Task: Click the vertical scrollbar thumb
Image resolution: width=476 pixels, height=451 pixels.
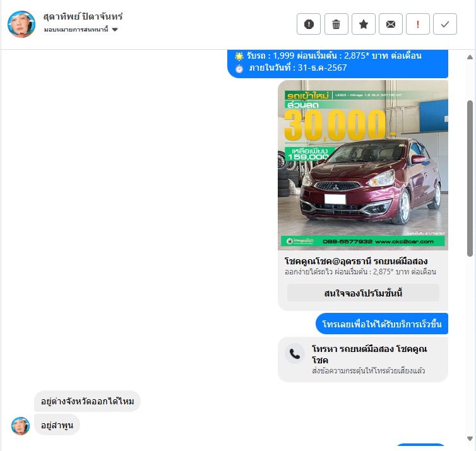Action: pos(470,179)
